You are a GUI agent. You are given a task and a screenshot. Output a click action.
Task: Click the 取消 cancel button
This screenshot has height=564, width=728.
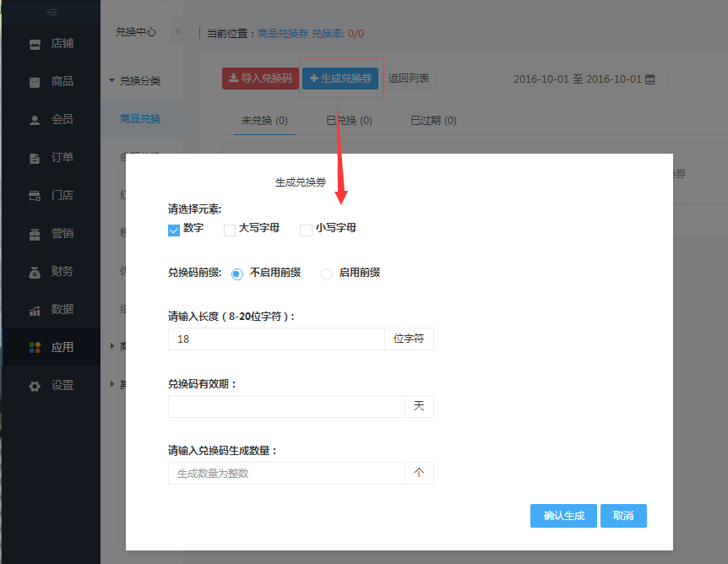[623, 516]
